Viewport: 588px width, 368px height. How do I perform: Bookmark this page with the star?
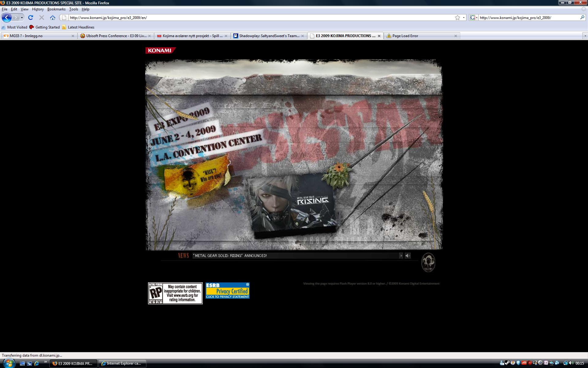click(458, 17)
